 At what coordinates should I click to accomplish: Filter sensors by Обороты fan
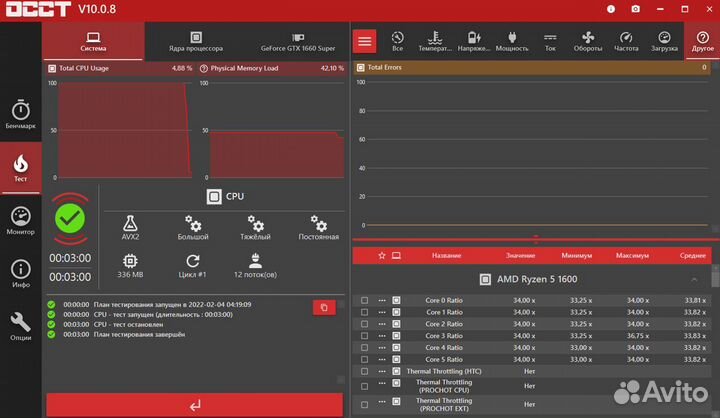point(588,41)
